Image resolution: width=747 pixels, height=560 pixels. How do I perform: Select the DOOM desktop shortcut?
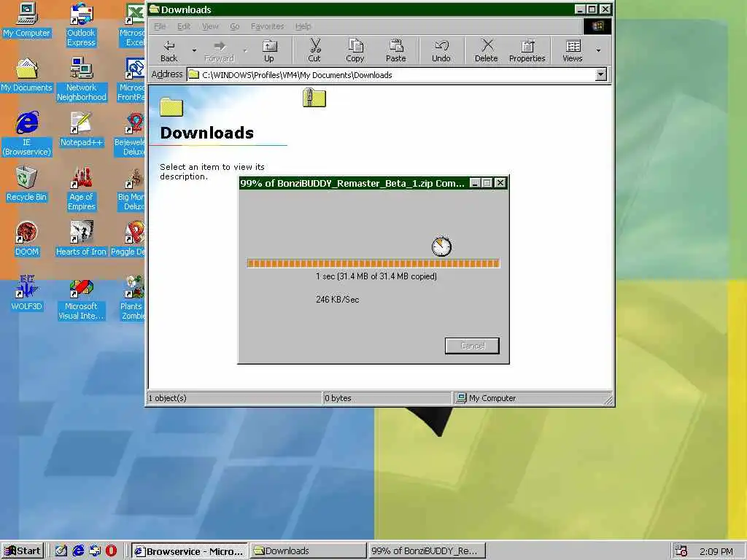[26, 239]
